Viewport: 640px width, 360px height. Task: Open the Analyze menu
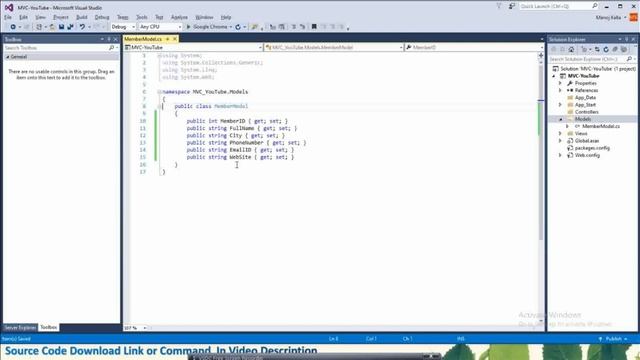click(179, 17)
